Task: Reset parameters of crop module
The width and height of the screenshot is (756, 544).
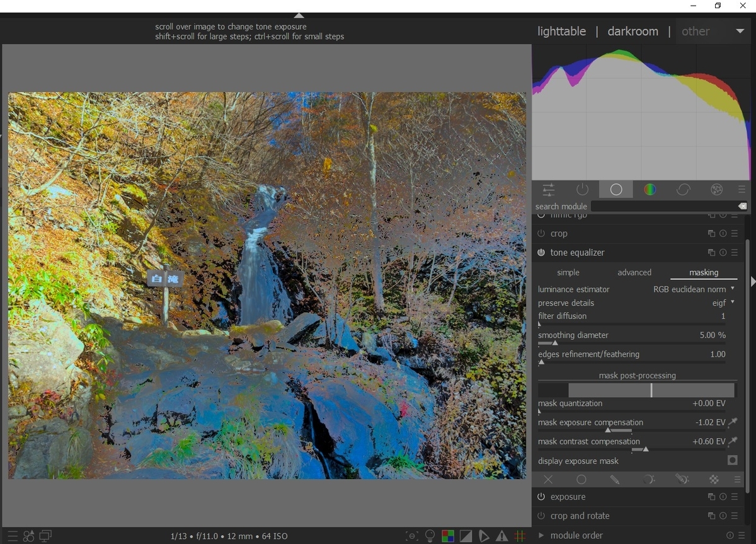Action: pyautogui.click(x=723, y=233)
